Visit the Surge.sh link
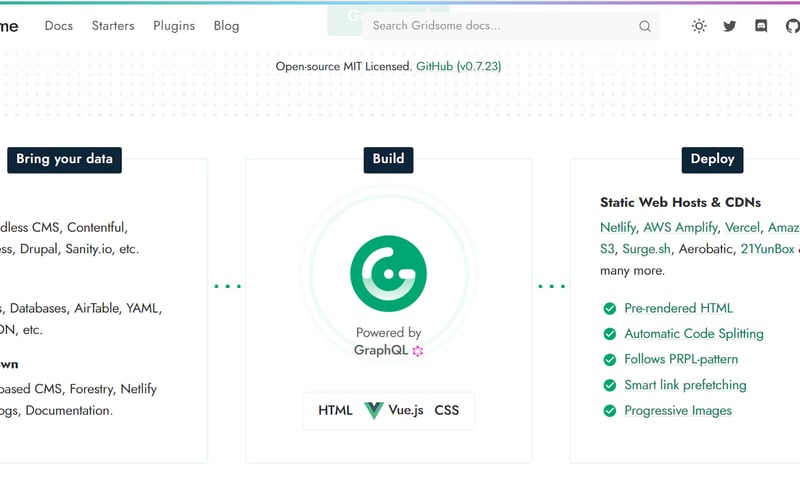The width and height of the screenshot is (800, 500). pyautogui.click(x=646, y=249)
